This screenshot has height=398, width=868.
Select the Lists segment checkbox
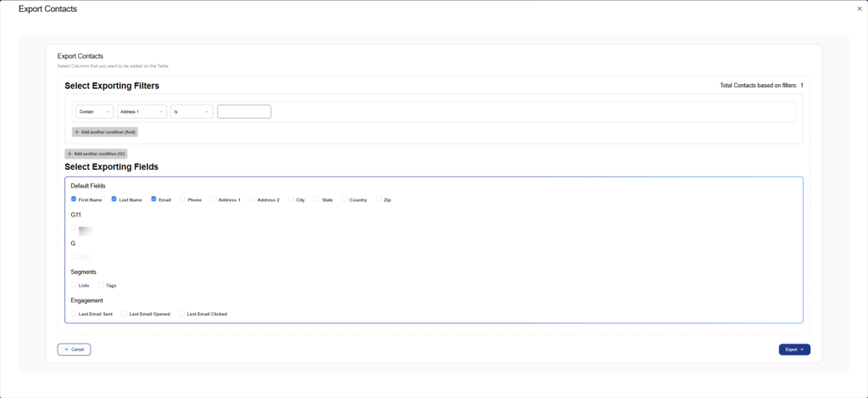(x=74, y=285)
